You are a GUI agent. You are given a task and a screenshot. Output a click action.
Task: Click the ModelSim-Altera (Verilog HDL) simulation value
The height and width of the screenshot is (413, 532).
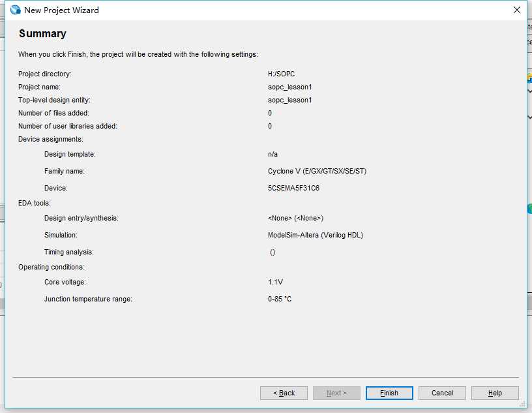(315, 235)
